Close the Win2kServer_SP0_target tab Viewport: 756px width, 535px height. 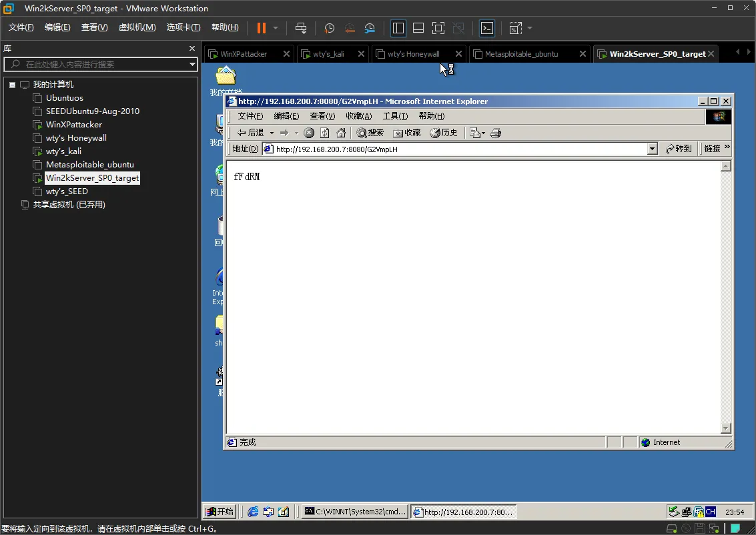(x=711, y=54)
